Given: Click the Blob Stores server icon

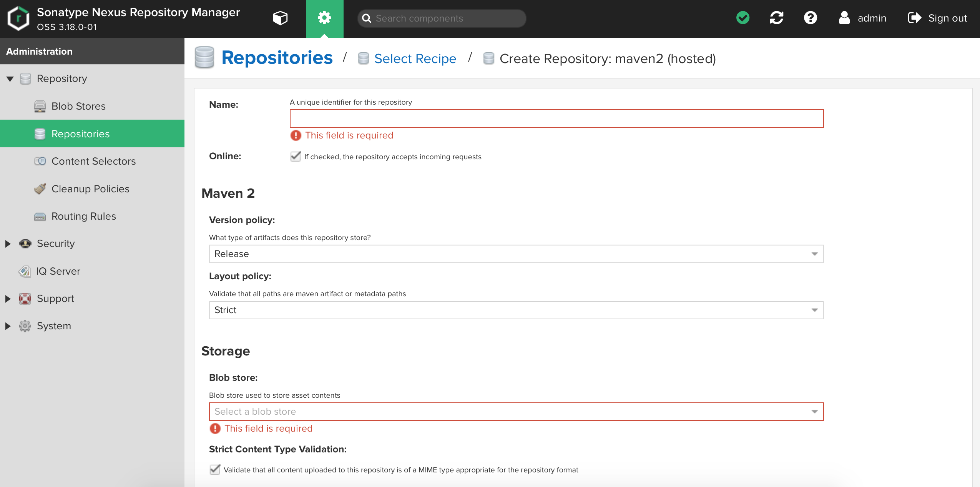Looking at the screenshot, I should click(x=40, y=106).
